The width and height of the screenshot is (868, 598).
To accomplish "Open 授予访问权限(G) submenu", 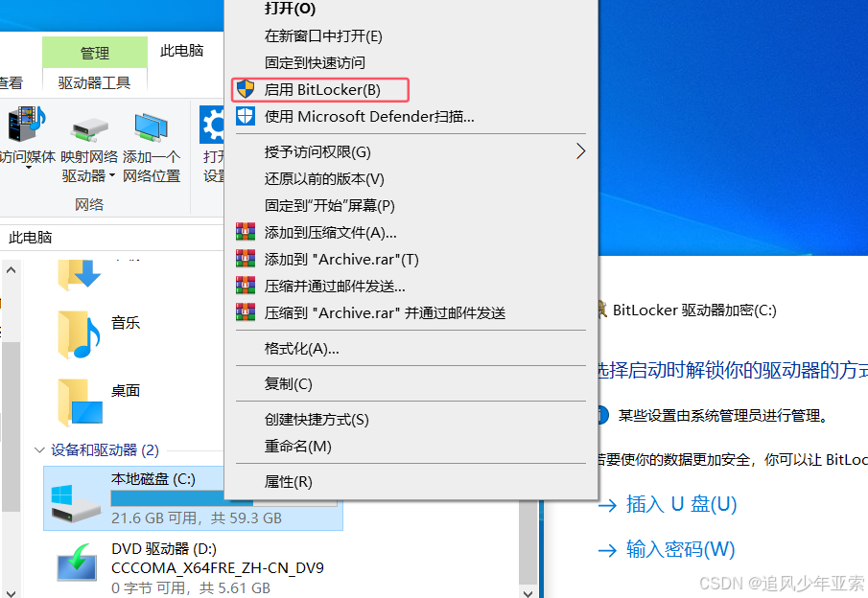I will click(411, 151).
